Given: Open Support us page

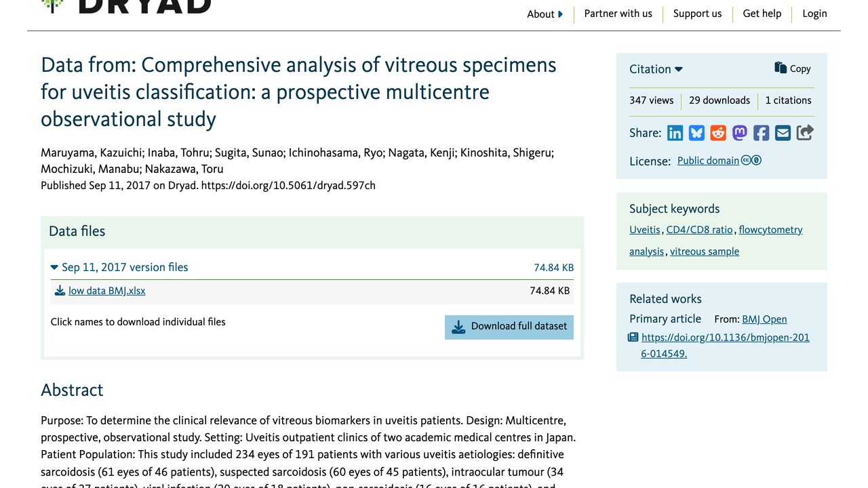Looking at the screenshot, I should tap(697, 14).
